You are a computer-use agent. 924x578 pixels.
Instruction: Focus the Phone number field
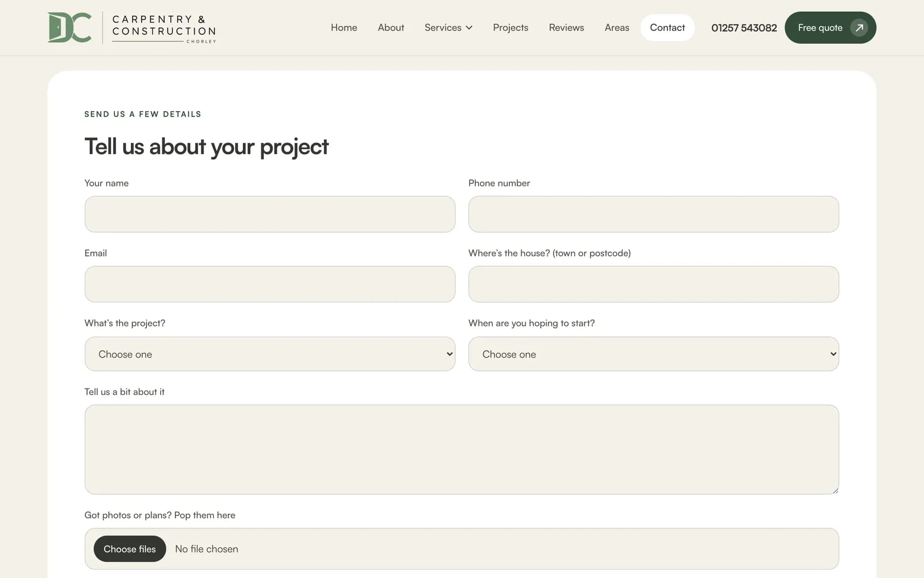[653, 214]
